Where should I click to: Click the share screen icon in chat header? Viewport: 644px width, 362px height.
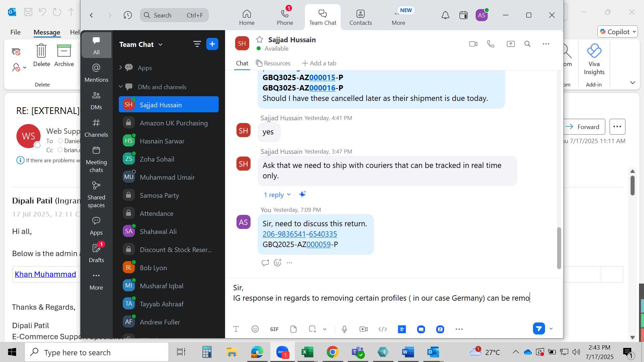click(511, 44)
